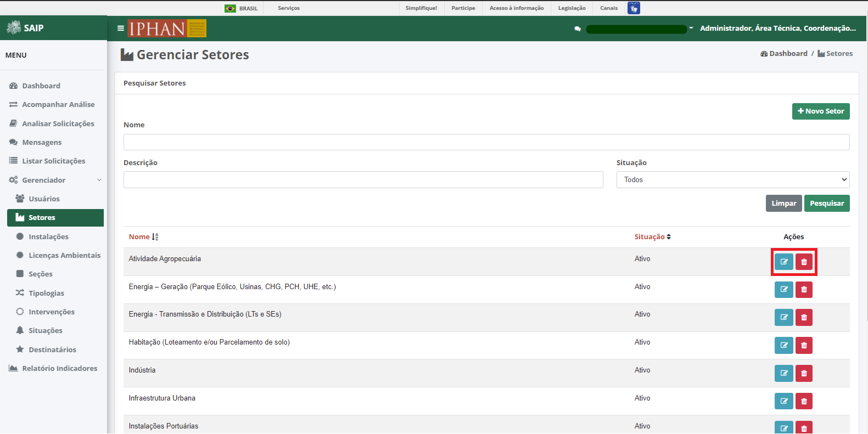Click the Brazilian flag icon
This screenshot has width=868, height=434.
tap(230, 8)
